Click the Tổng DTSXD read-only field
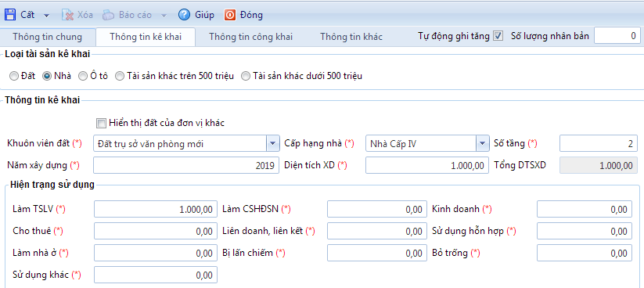 pos(599,166)
